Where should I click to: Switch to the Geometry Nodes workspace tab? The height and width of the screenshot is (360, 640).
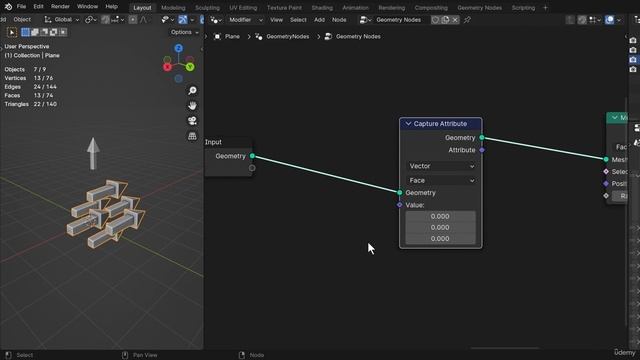tap(480, 8)
